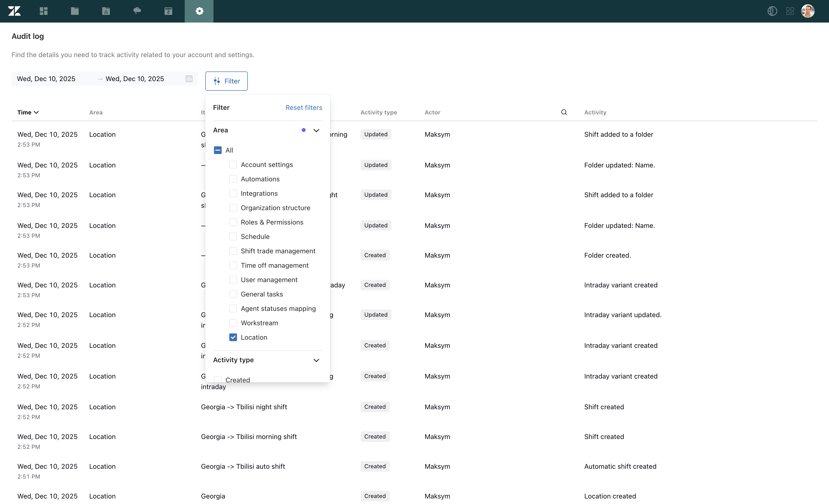Open the storm cloud forecast icon
Screen dimensions: 829x504
[137, 11]
